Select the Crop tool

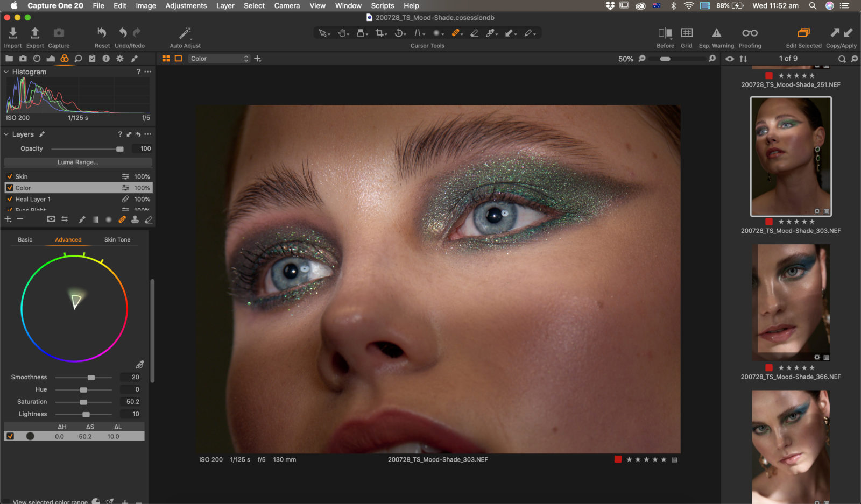coord(380,33)
